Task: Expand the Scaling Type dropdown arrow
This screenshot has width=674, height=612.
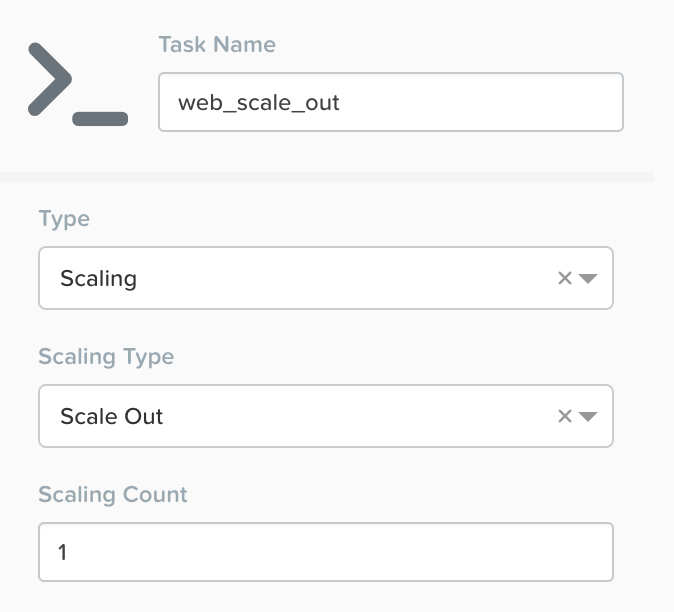Action: pyautogui.click(x=588, y=416)
